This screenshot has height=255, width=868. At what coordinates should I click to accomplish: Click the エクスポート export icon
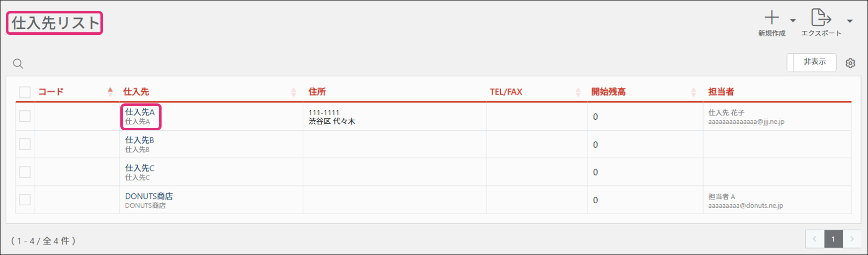[x=821, y=17]
